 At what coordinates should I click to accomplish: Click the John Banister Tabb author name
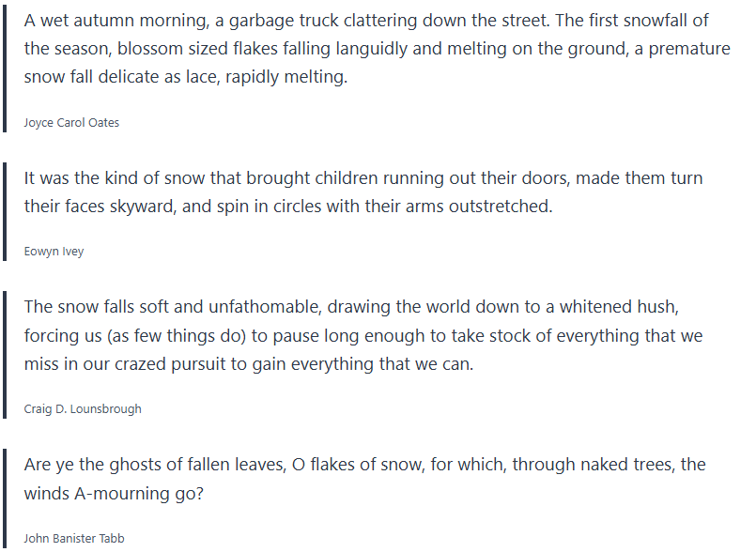(x=74, y=538)
